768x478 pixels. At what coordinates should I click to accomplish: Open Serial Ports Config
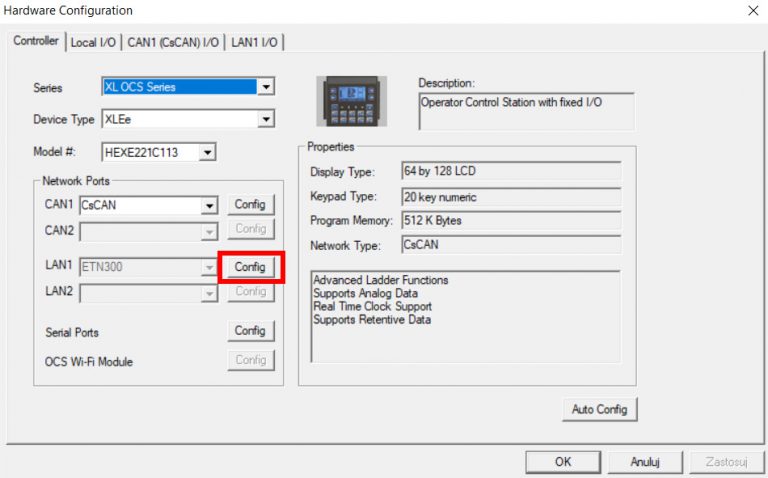[x=250, y=331]
